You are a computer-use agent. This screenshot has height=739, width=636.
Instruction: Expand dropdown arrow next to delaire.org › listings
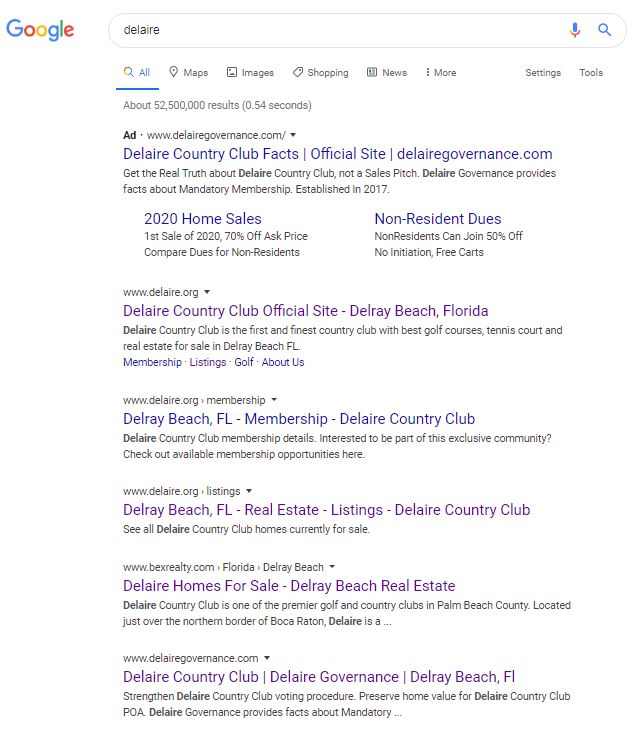click(x=249, y=491)
